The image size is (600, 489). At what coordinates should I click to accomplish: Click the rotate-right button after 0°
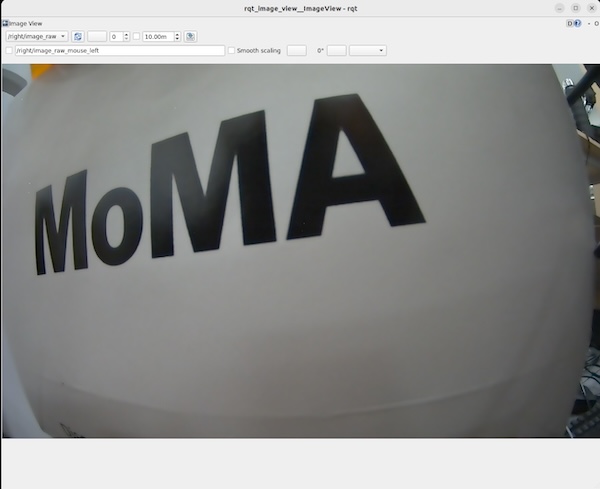[x=337, y=51]
